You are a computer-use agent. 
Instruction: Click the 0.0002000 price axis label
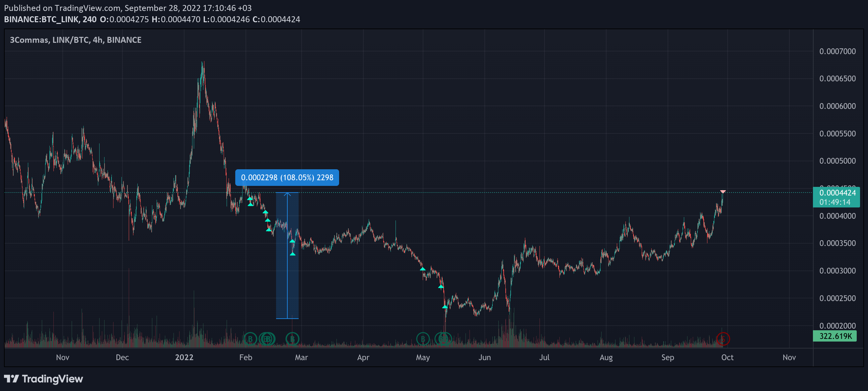pyautogui.click(x=837, y=326)
